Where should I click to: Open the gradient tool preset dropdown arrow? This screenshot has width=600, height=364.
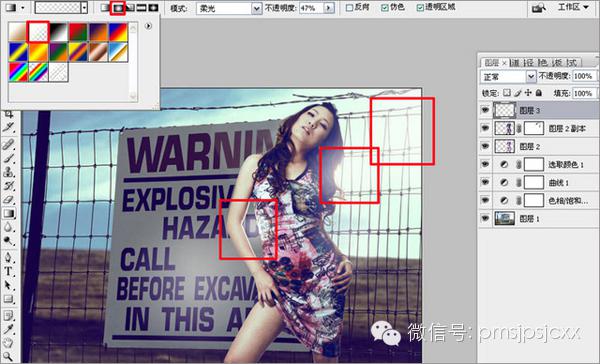tap(23, 7)
